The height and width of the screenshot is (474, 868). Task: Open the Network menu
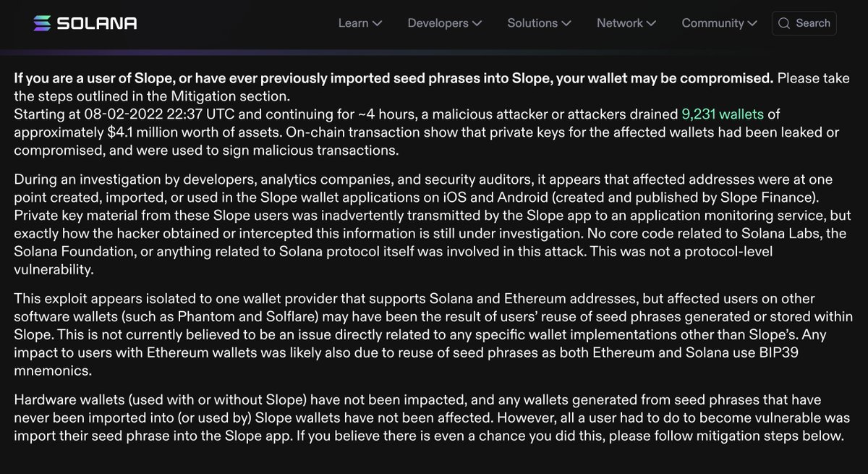coord(626,23)
